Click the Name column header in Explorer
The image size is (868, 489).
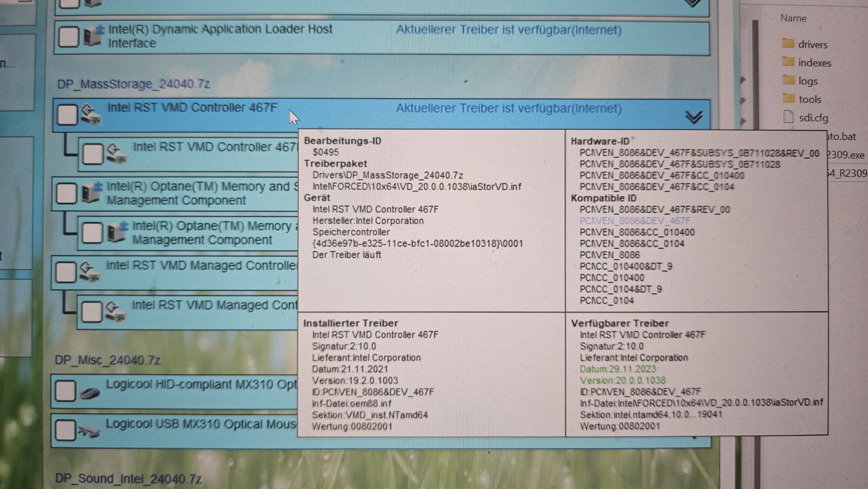(793, 18)
